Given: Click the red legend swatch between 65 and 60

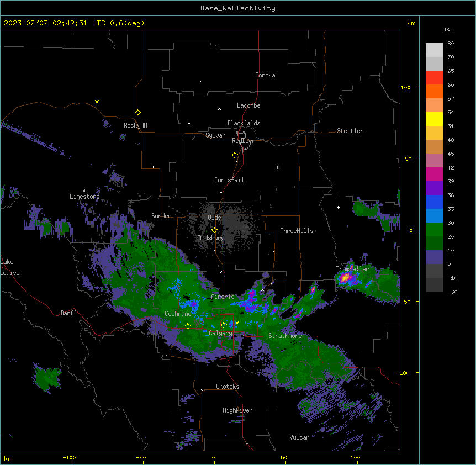Looking at the screenshot, I should coord(434,78).
